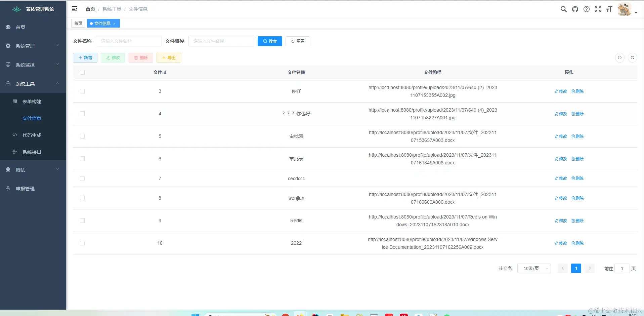The width and height of the screenshot is (644, 316).
Task: Select the row checkbox for file id 5
Action: click(x=82, y=136)
